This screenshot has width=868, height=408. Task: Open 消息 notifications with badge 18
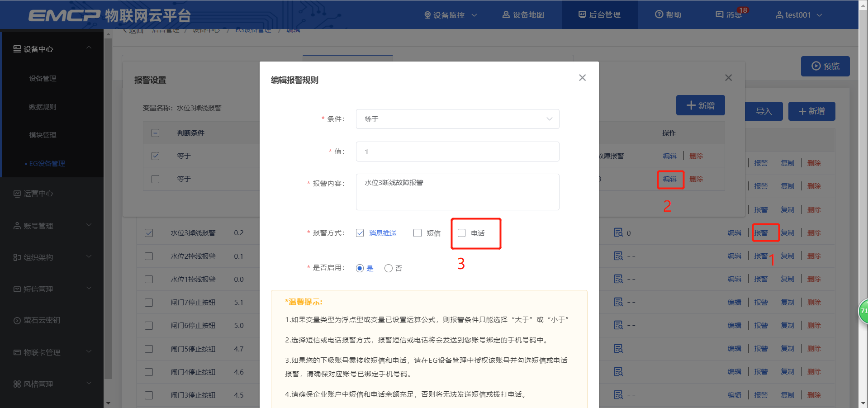(729, 15)
